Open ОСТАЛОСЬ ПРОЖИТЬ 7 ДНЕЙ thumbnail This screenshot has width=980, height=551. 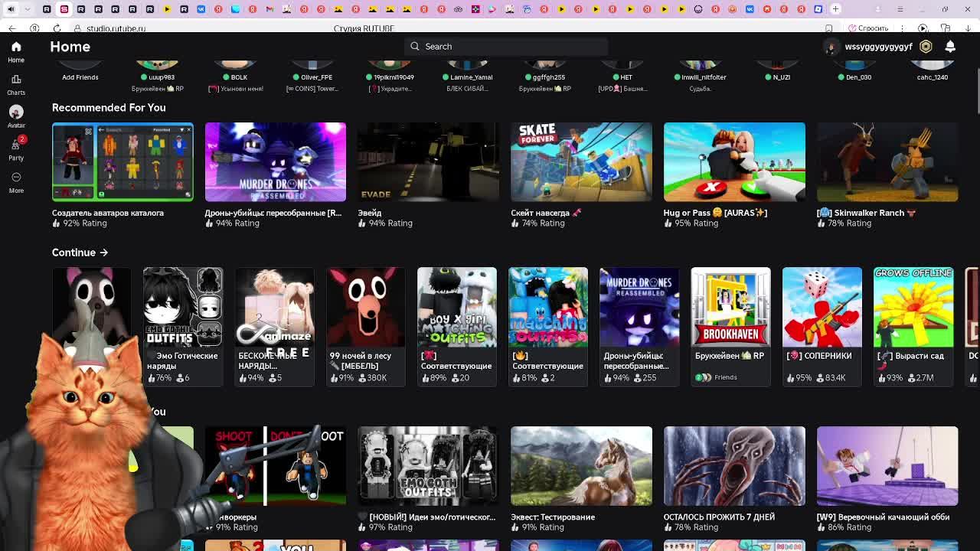734,465
